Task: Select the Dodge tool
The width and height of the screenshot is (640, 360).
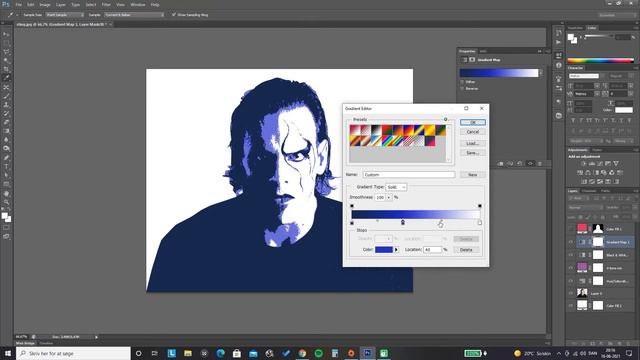Action: [x=6, y=149]
